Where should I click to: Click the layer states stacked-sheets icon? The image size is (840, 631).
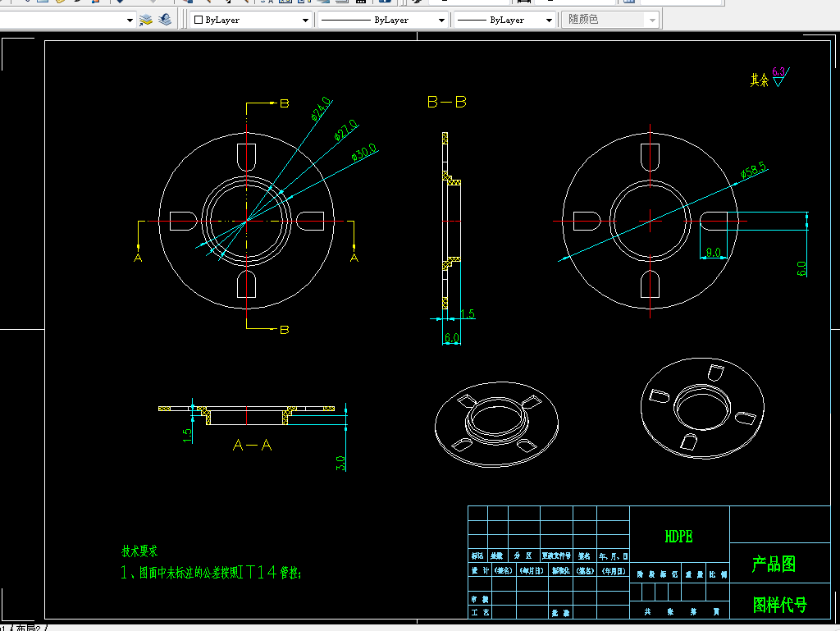tap(165, 20)
